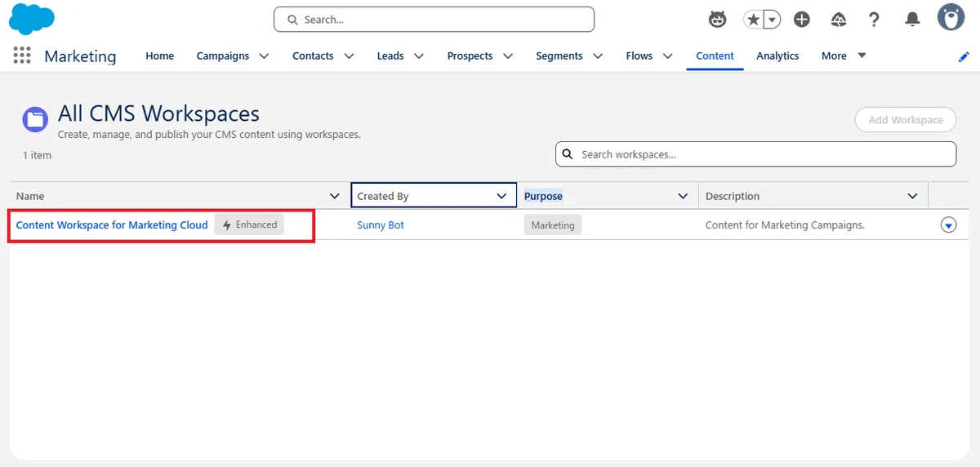The height and width of the screenshot is (467, 980).
Task: Click the Trailhead mountain icon
Action: tap(838, 20)
